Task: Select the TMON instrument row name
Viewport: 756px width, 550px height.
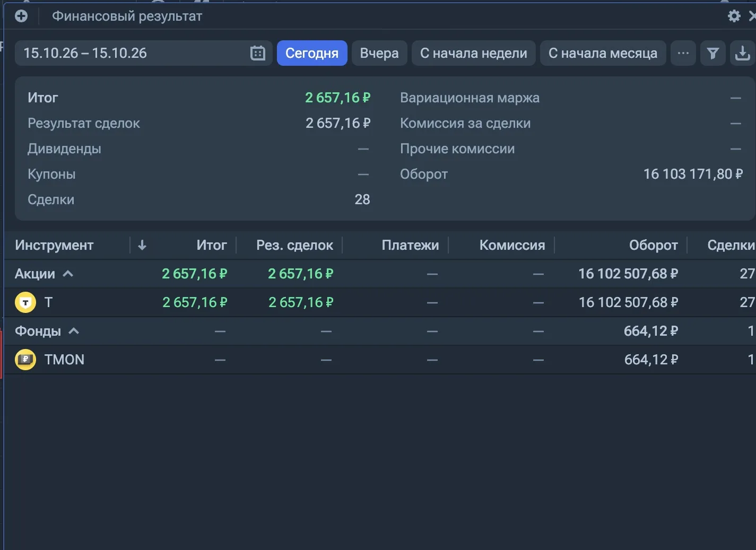Action: click(x=64, y=360)
